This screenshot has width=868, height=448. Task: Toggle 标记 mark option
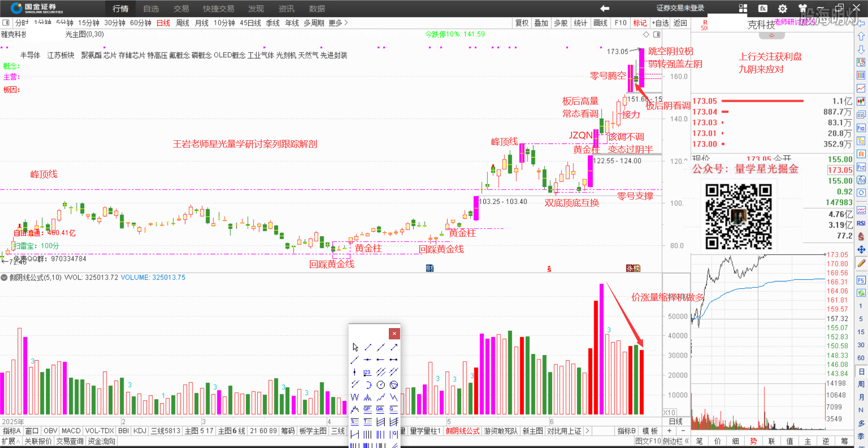coord(640,23)
